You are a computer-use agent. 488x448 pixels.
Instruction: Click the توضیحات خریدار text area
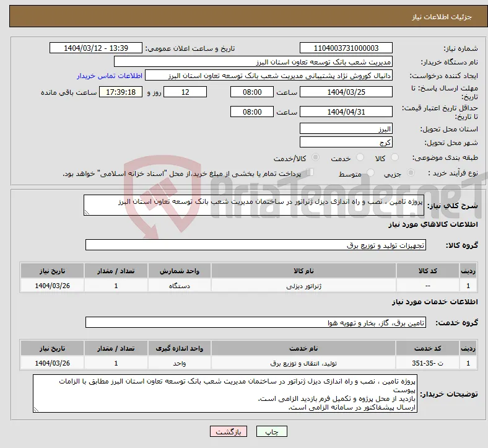pos(225,393)
